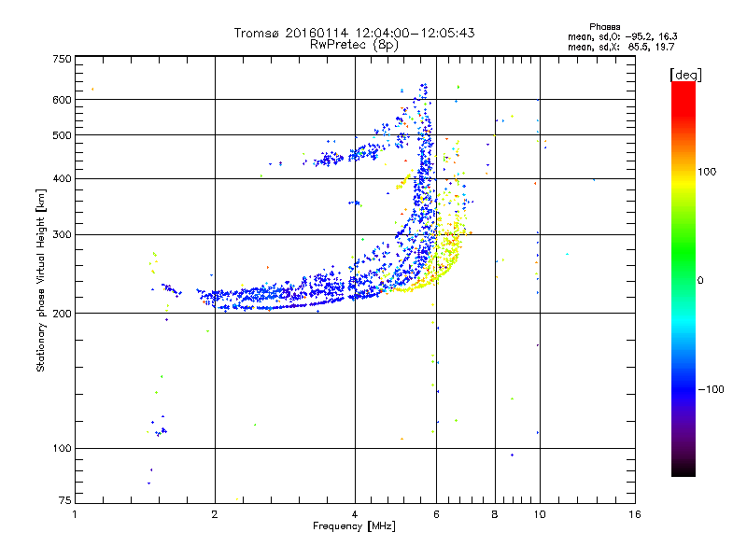This screenshot has height=560, width=747.
Task: Click the x-axis '16' tick label
Action: pos(635,514)
